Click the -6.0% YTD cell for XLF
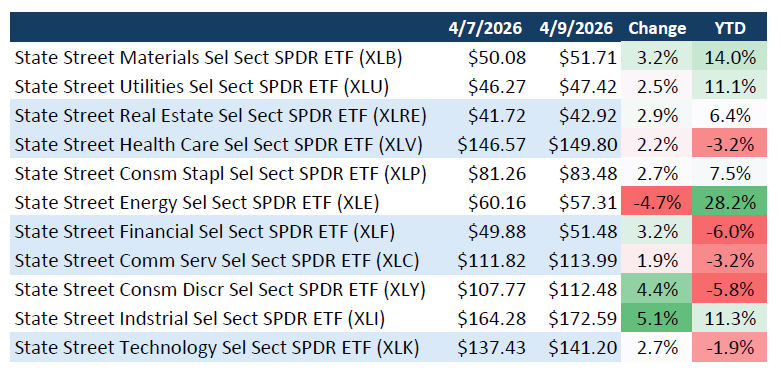The image size is (780, 374). 729,232
